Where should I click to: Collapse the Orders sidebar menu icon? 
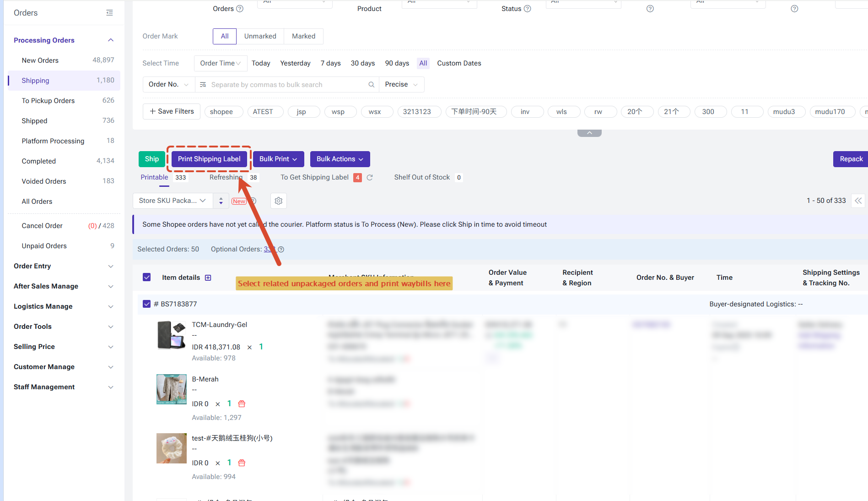pos(109,13)
